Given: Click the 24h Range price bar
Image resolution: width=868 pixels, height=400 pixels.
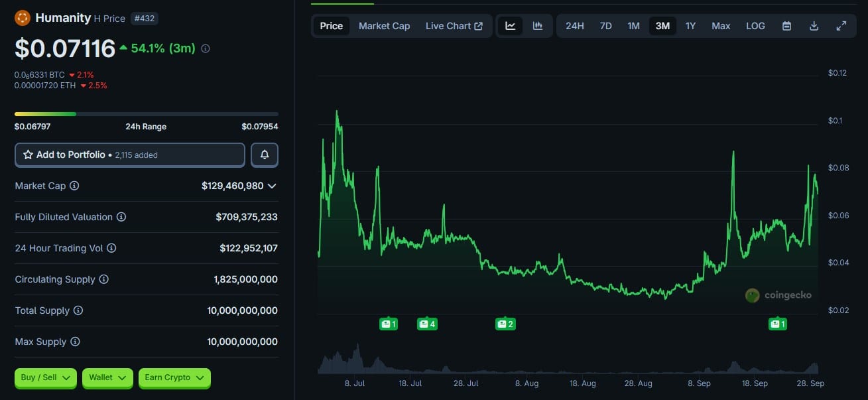Looking at the screenshot, I should point(146,113).
